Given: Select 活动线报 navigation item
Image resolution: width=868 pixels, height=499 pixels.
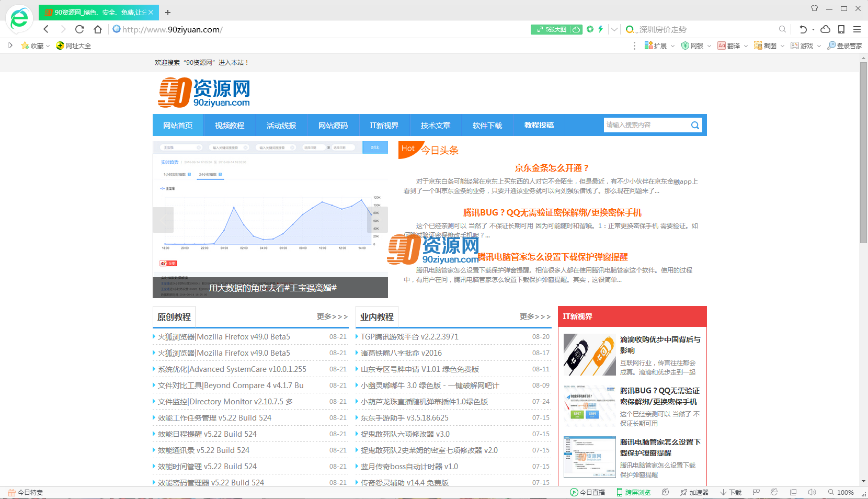Looking at the screenshot, I should click(x=281, y=126).
